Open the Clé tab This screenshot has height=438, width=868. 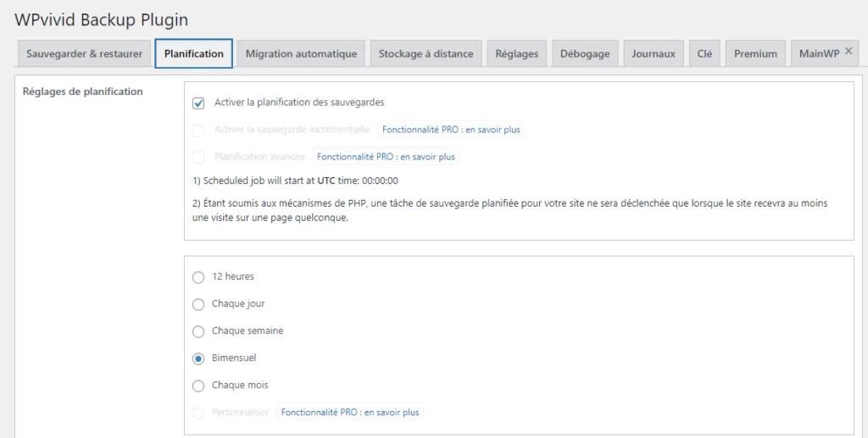(x=704, y=53)
